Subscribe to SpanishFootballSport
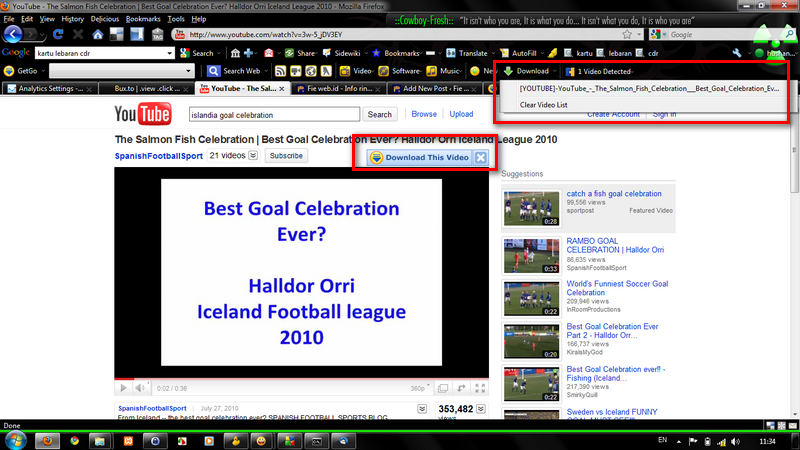The width and height of the screenshot is (800, 450). tap(286, 156)
